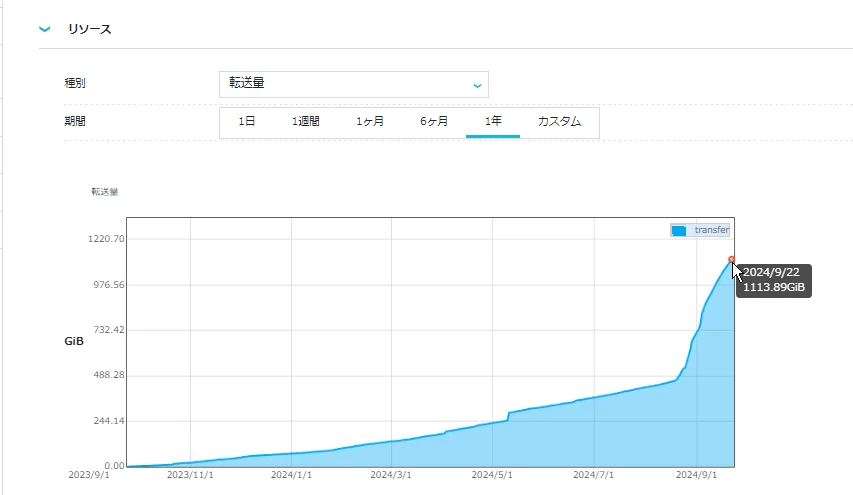Select the 1日 period tab
Image resolution: width=853 pixels, height=495 pixels.
pyautogui.click(x=247, y=121)
